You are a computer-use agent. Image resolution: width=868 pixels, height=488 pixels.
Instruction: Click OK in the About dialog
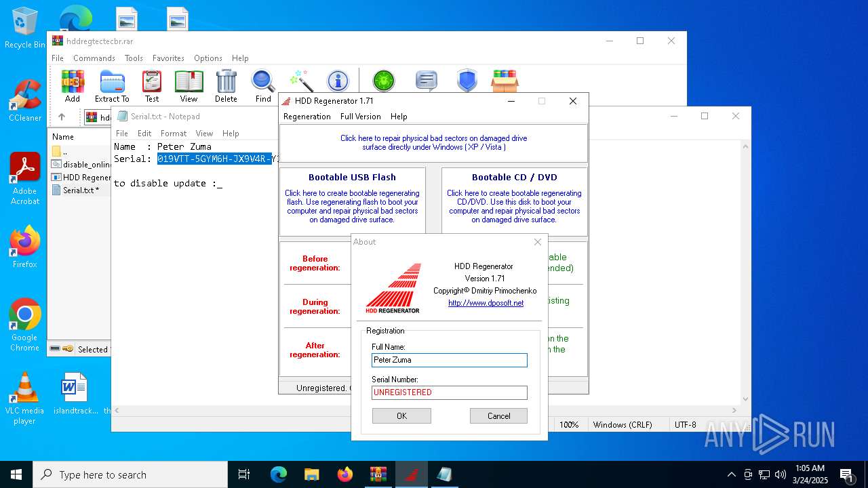[401, 416]
